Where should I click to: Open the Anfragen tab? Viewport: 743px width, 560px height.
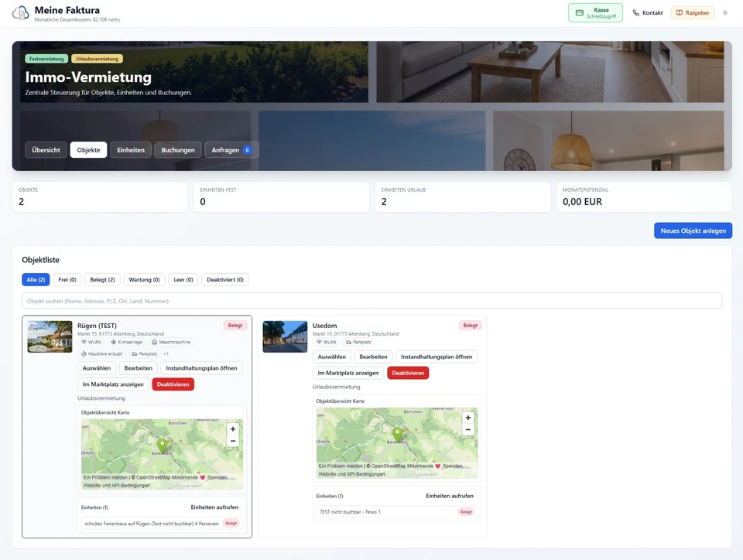coord(231,150)
